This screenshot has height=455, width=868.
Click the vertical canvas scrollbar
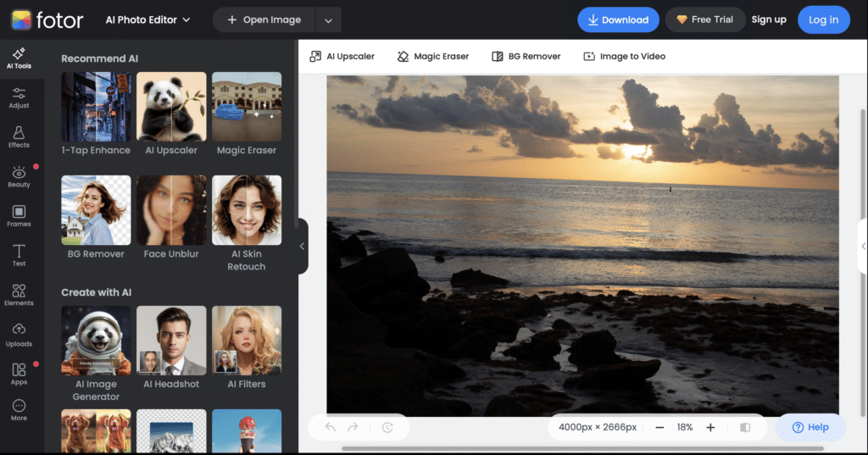[x=862, y=263]
